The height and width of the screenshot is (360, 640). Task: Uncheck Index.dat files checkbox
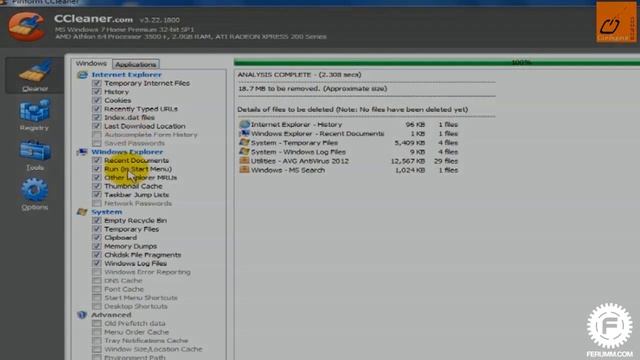(97, 118)
